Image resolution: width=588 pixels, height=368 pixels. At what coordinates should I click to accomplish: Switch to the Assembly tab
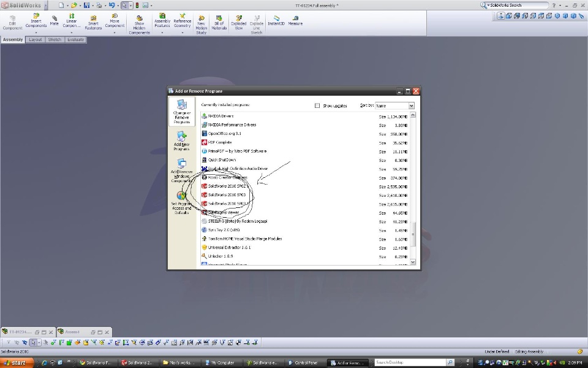coord(13,39)
